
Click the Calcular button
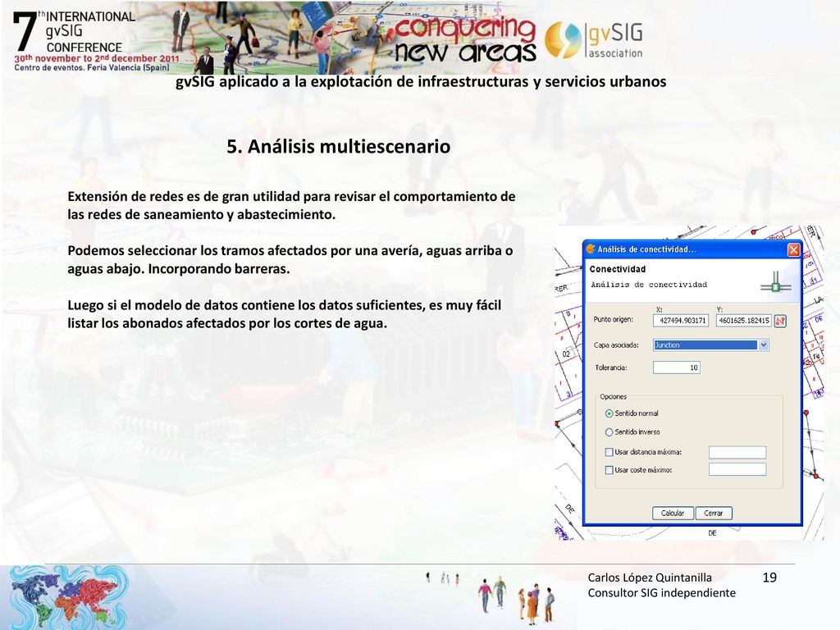coord(673,513)
